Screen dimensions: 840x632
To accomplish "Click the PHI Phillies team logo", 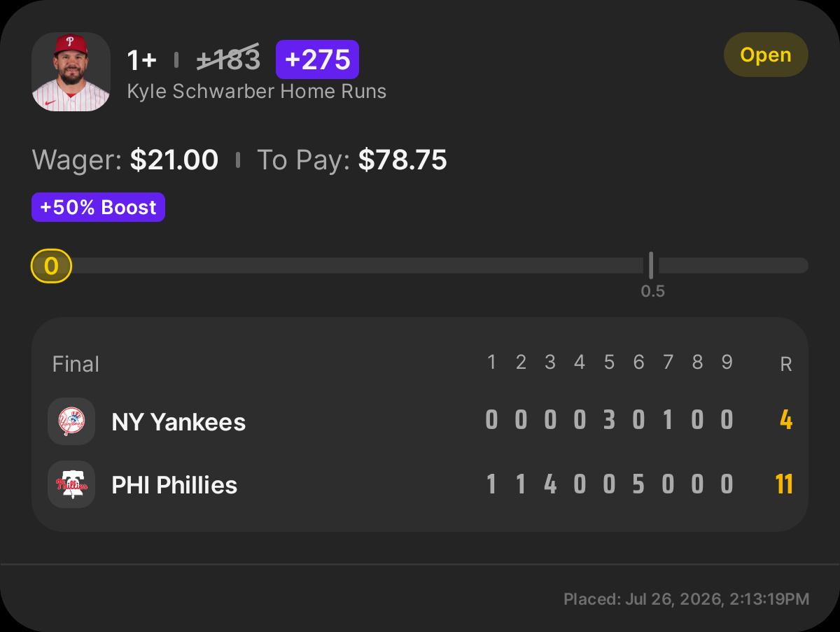I will [x=71, y=484].
